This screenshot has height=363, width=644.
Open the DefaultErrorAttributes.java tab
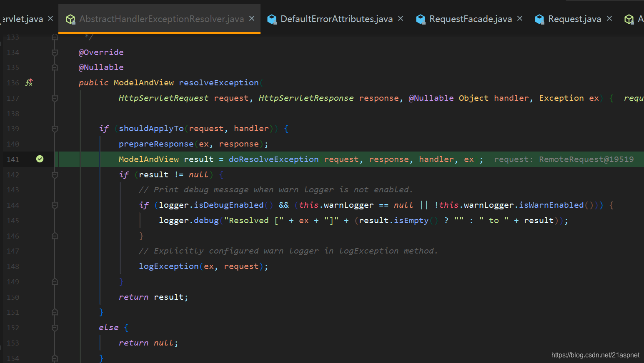tap(336, 19)
